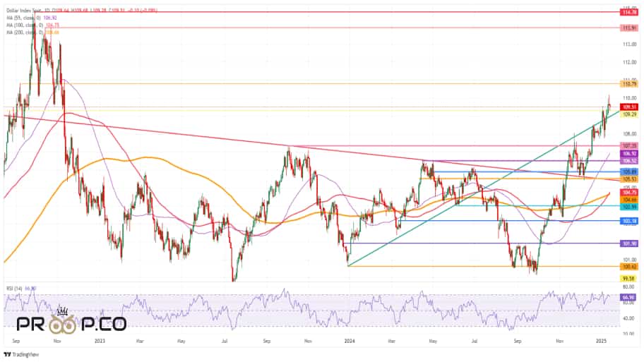Click the Dollar Index Spot chart title

click(25, 11)
